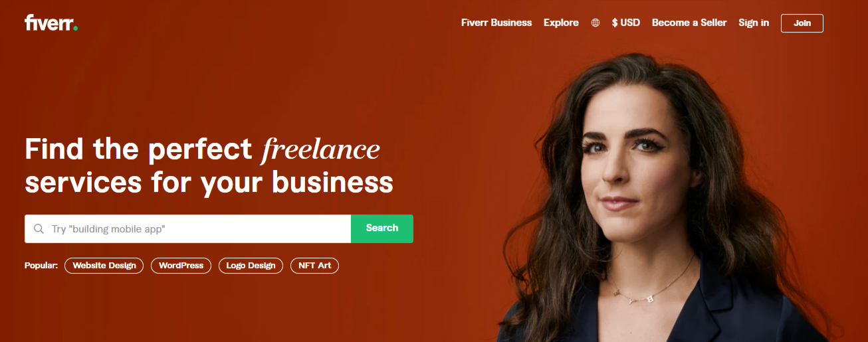The width and height of the screenshot is (868, 342).
Task: Open the $ USD currency selector
Action: 626,23
